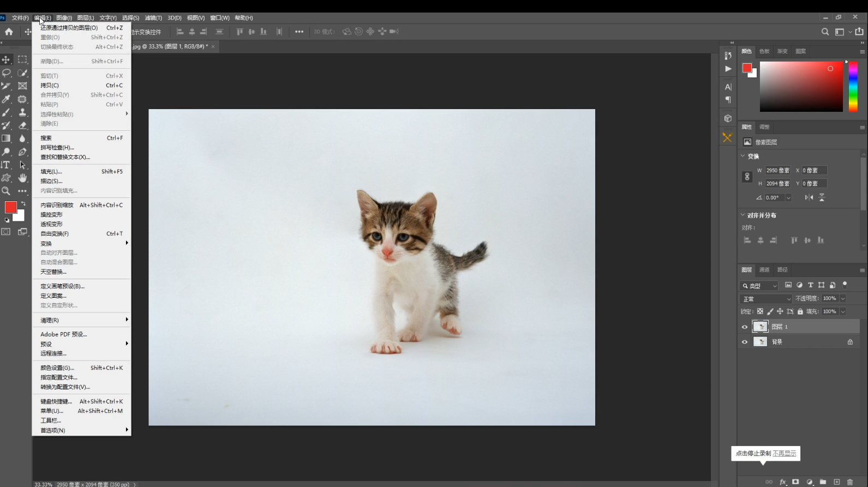The height and width of the screenshot is (487, 868).
Task: Open the 不透明度 opacity dropdown arrow
Action: pyautogui.click(x=843, y=298)
